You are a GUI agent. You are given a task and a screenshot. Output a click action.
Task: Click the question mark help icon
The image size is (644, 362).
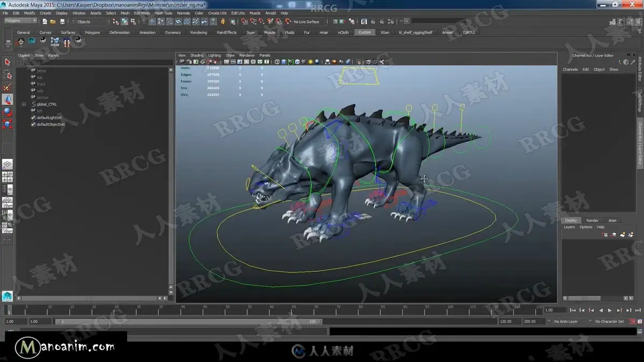214,21
